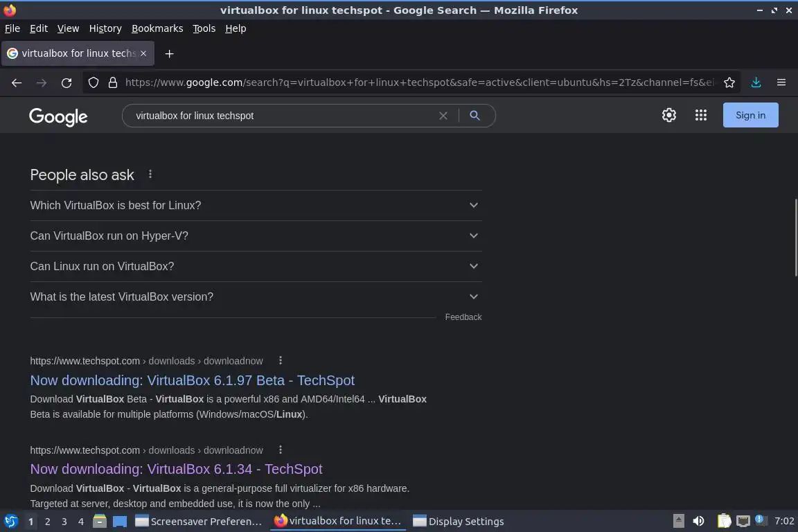Click the People also ask heading
The height and width of the screenshot is (532, 798).
point(82,175)
